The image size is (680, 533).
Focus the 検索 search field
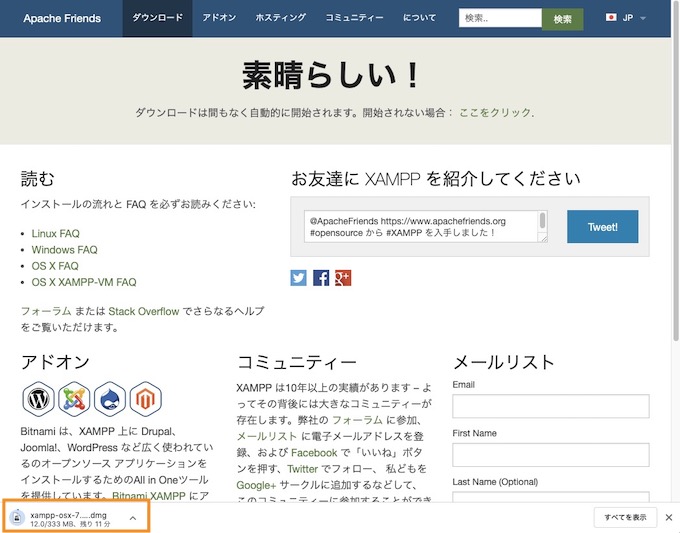500,18
